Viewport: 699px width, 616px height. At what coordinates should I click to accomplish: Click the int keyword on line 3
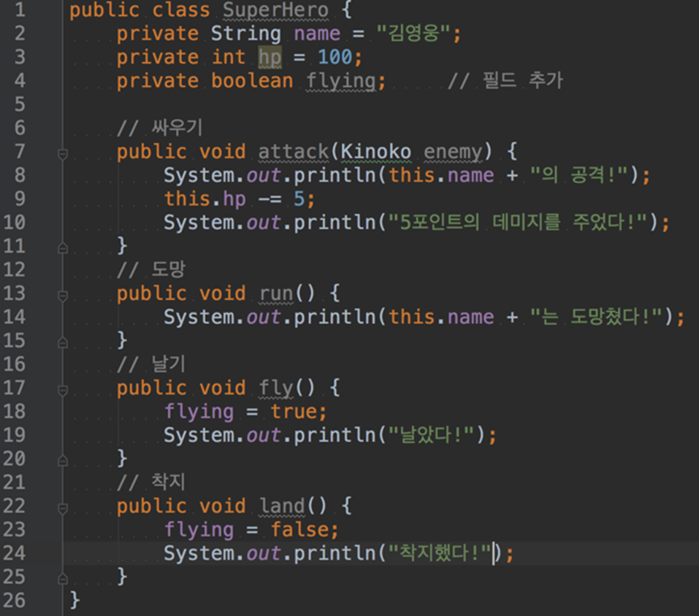click(228, 57)
